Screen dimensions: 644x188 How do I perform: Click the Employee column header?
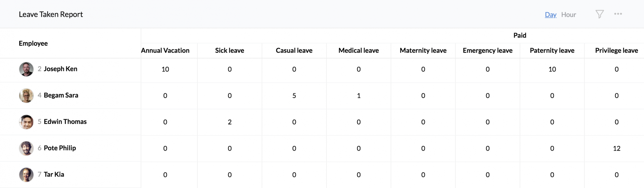(x=33, y=43)
